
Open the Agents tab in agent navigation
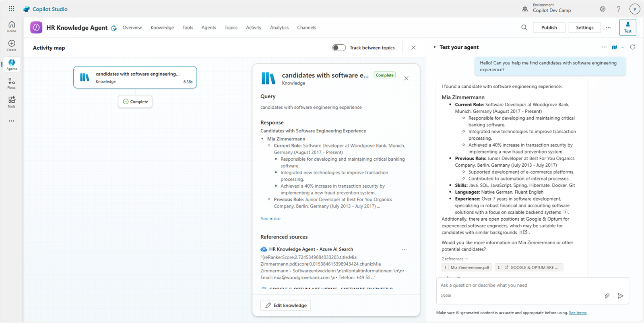click(x=208, y=27)
